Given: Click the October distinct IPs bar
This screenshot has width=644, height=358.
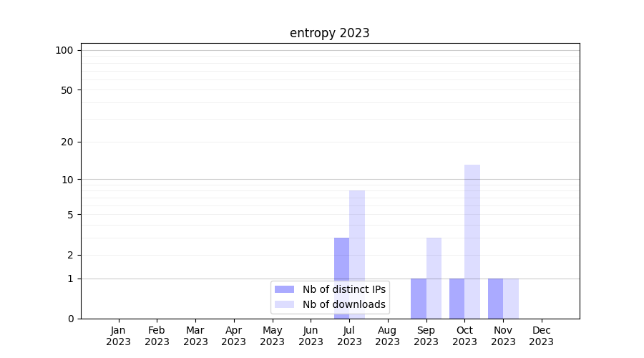Looking at the screenshot, I should pyautogui.click(x=457, y=299).
